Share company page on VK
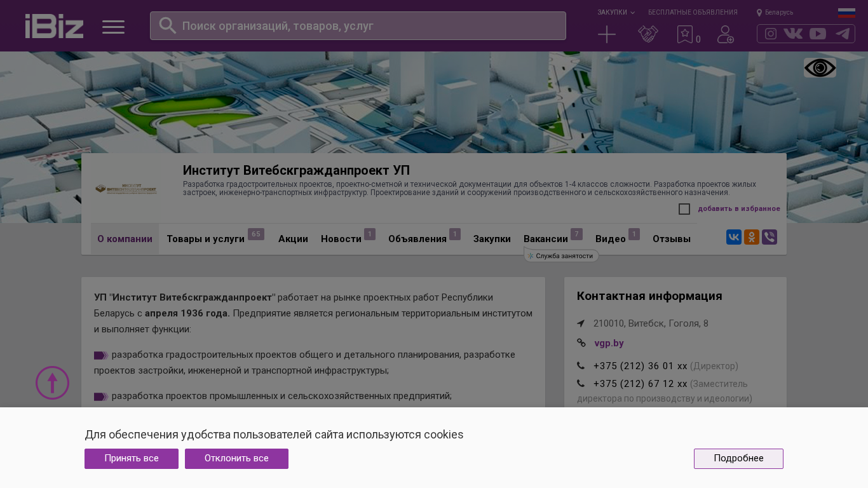Image resolution: width=868 pixels, height=488 pixels. click(734, 237)
